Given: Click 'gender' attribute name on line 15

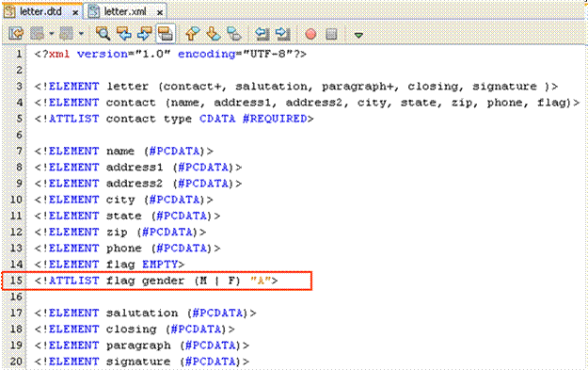Looking at the screenshot, I should pyautogui.click(x=163, y=281).
